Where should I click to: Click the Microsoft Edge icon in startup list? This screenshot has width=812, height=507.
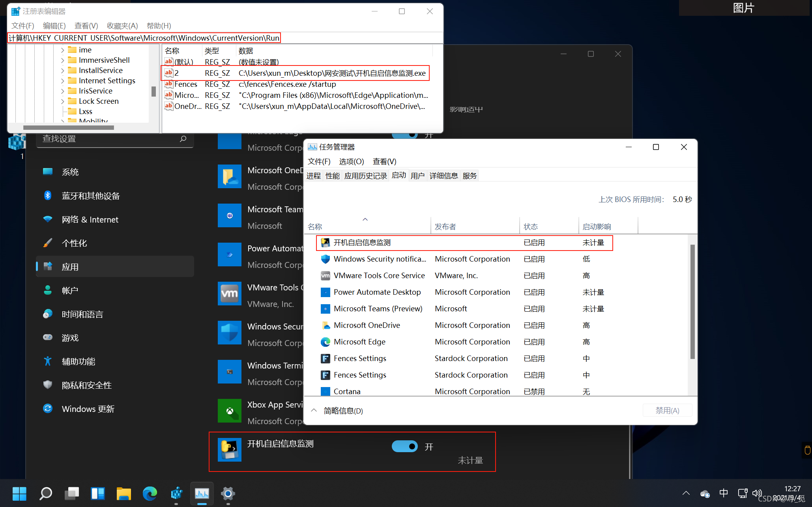point(325,342)
